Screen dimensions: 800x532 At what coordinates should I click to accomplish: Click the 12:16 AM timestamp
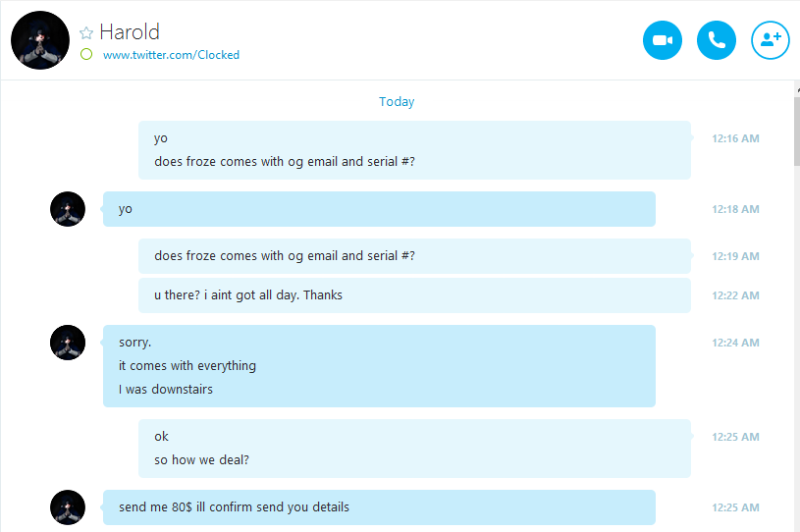pos(735,138)
